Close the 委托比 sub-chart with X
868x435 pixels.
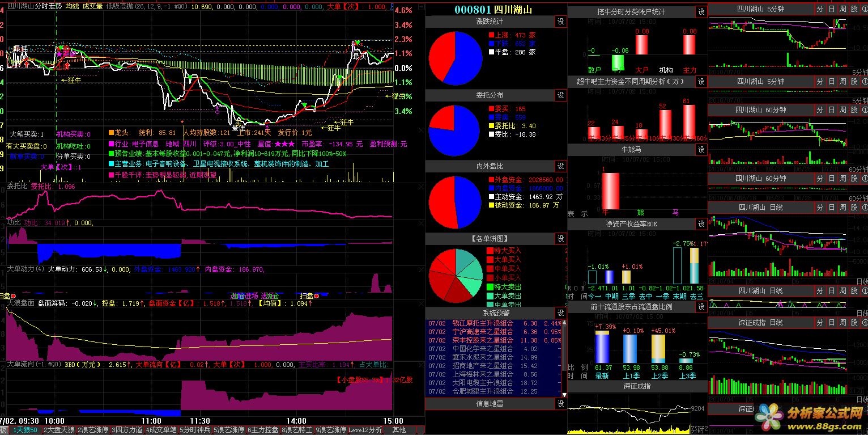(x=420, y=186)
